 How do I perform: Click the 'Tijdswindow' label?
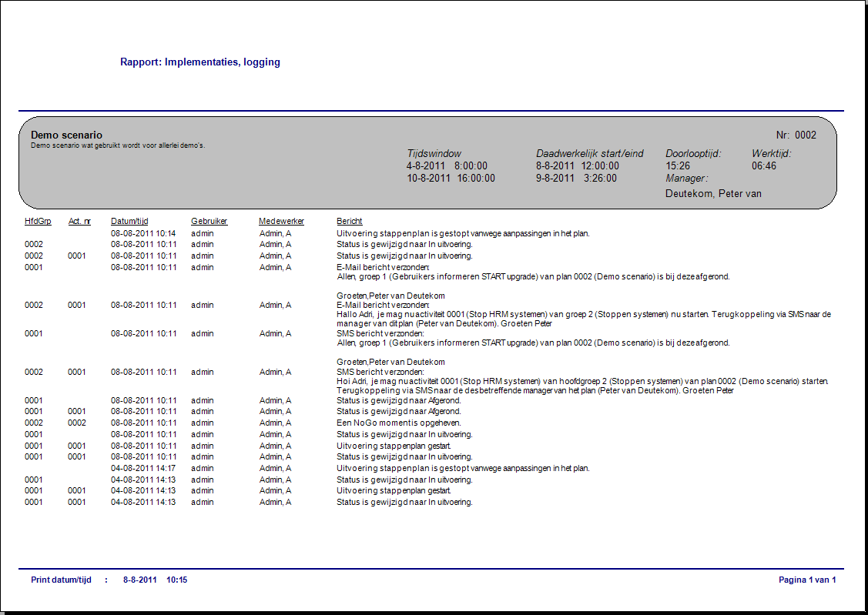[434, 153]
